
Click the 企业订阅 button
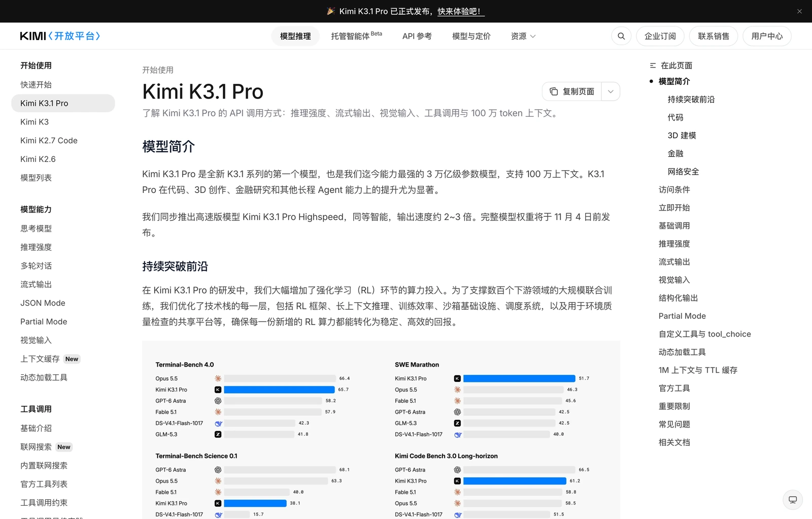click(660, 36)
